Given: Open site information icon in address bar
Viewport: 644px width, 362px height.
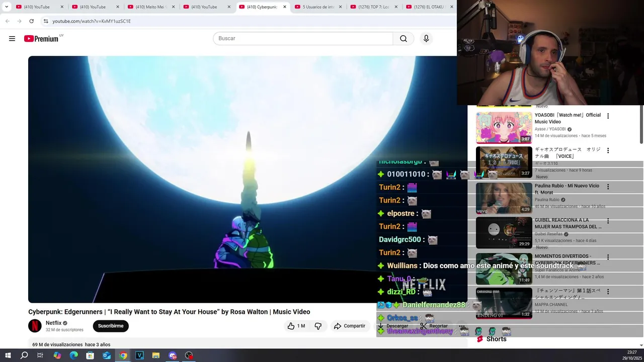Looking at the screenshot, I should coord(46,21).
